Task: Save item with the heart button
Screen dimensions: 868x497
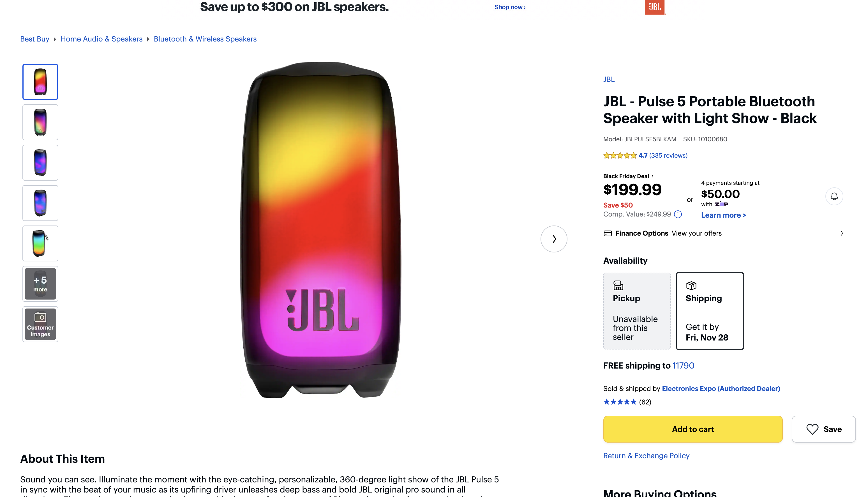Action: (823, 429)
